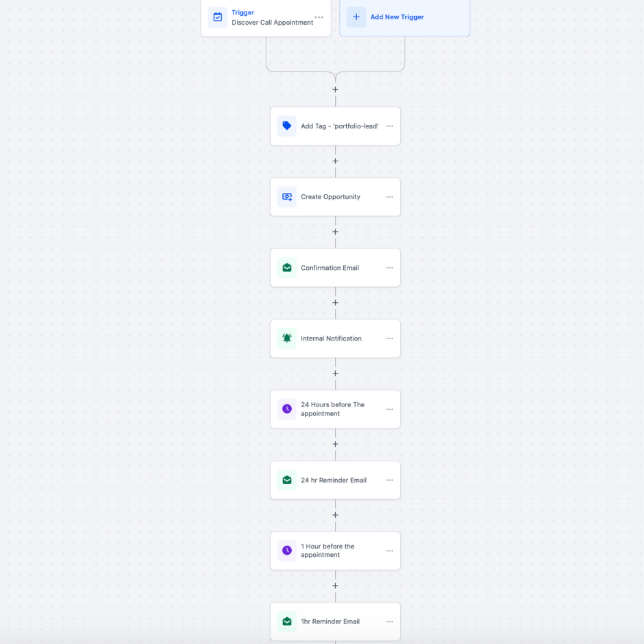Open three-dot menu on Create Opportunity step
644x644 pixels.
tap(389, 197)
